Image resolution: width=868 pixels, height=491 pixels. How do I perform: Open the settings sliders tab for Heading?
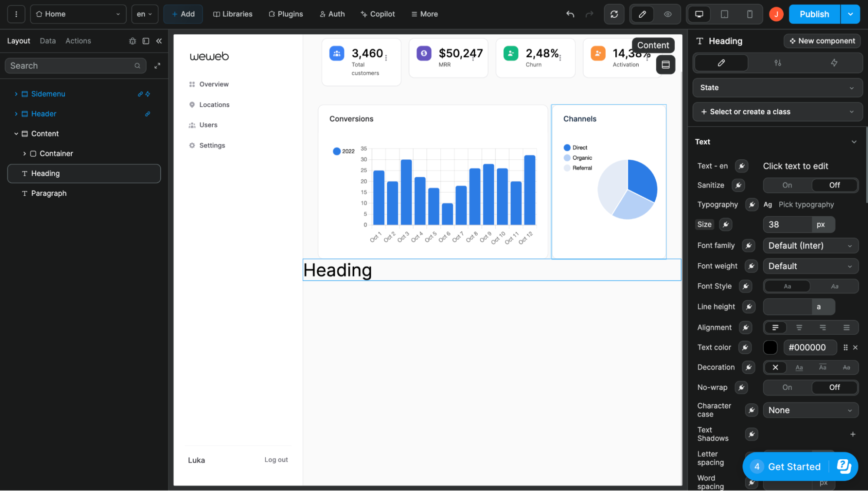click(777, 63)
